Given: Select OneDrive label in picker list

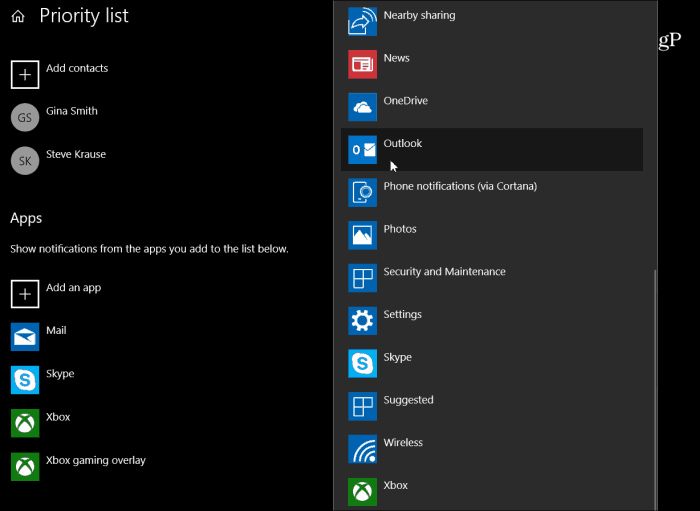Looking at the screenshot, I should [406, 101].
